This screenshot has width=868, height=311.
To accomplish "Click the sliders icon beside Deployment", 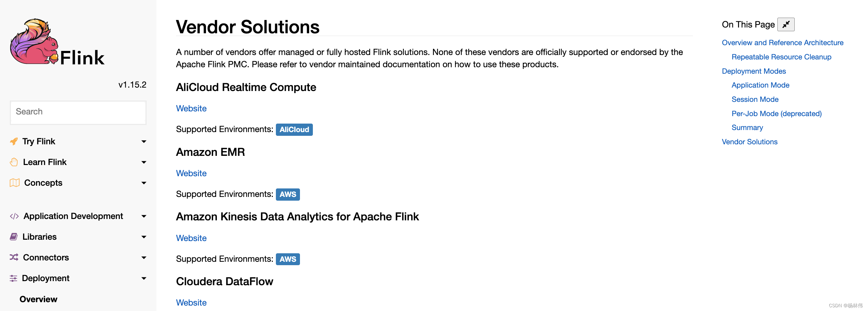I will point(13,278).
